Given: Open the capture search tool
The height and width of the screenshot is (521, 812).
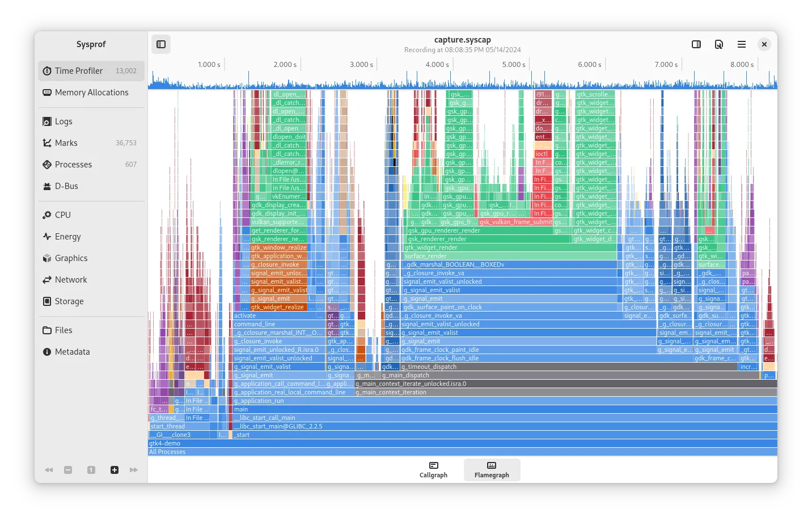Looking at the screenshot, I should 718,44.
